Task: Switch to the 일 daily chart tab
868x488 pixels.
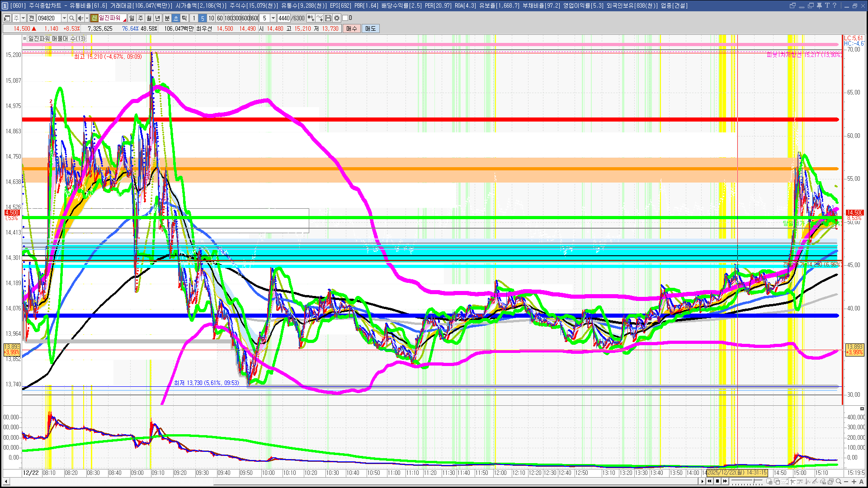Action: click(x=132, y=18)
